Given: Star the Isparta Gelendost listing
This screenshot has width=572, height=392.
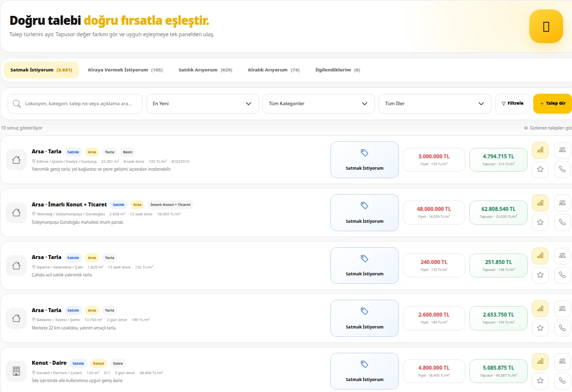Looking at the screenshot, I should (540, 275).
